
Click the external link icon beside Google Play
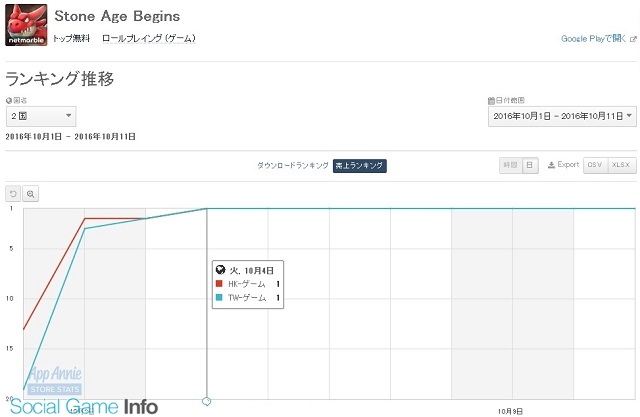[633, 39]
